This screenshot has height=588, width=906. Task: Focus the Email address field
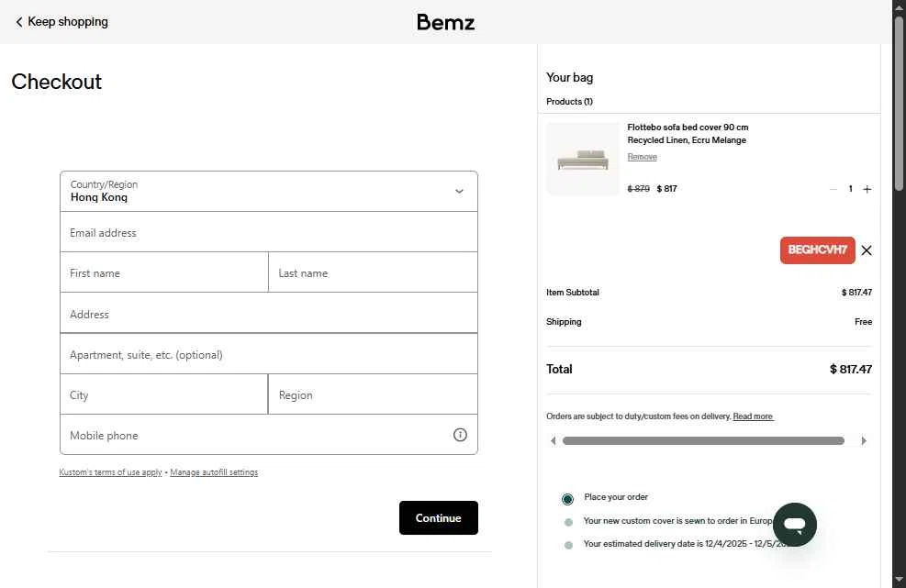[269, 232]
